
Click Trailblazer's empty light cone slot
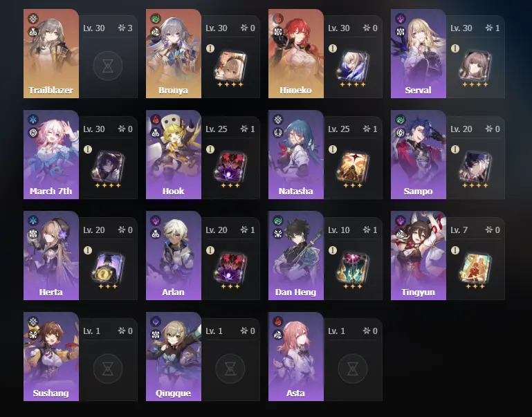click(x=108, y=66)
